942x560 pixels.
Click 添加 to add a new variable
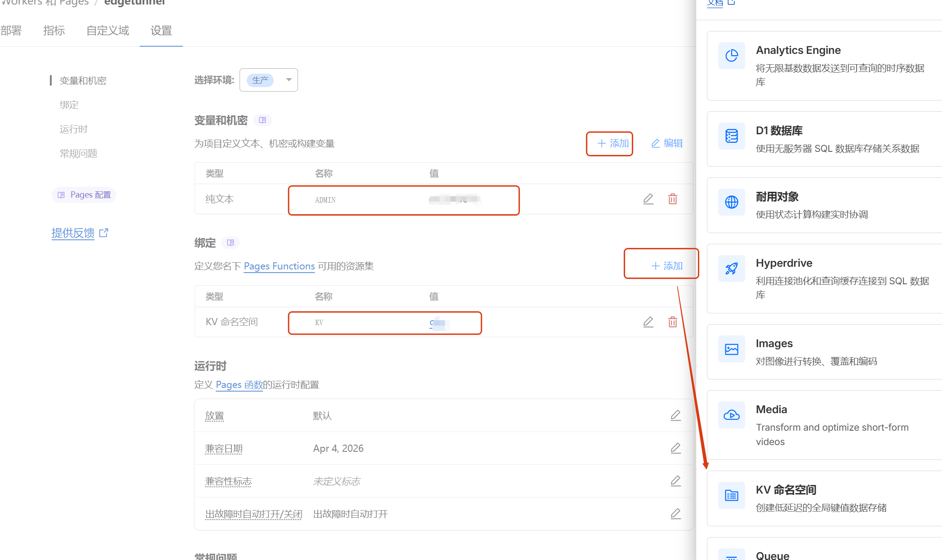point(609,143)
